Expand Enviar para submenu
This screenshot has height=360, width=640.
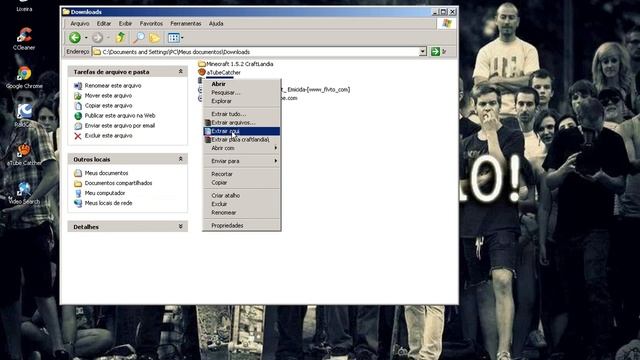click(x=242, y=161)
